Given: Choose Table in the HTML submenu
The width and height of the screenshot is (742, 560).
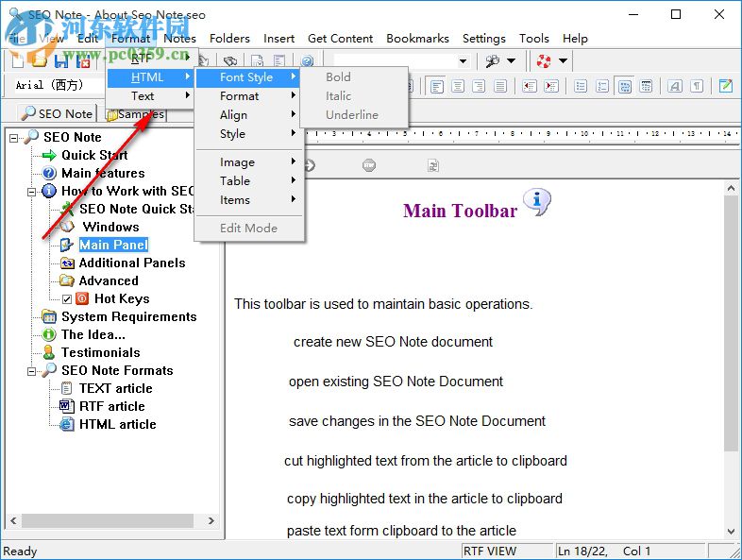Looking at the screenshot, I should 250,180.
